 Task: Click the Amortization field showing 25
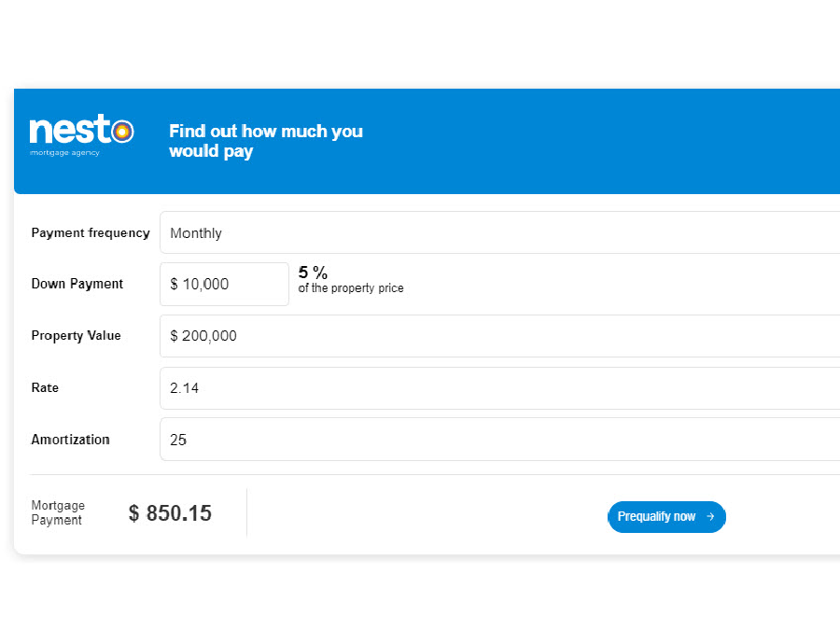[x=499, y=440]
